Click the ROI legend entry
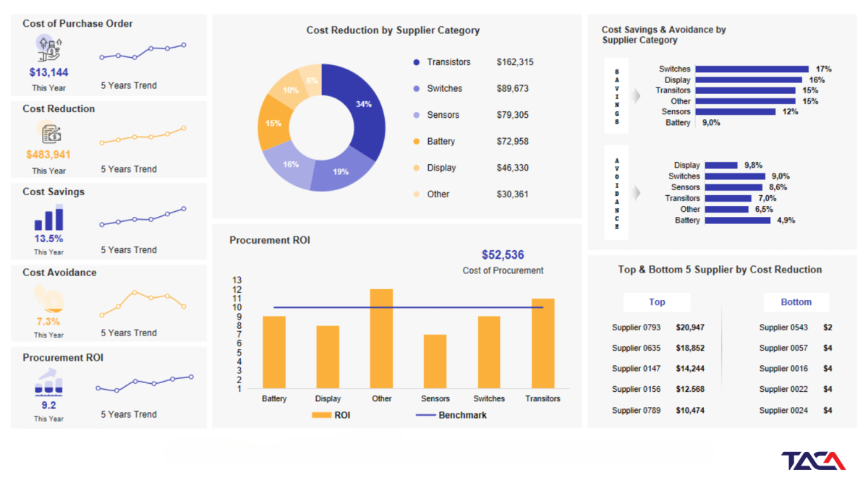Screen dimensions: 868x488 [331, 415]
